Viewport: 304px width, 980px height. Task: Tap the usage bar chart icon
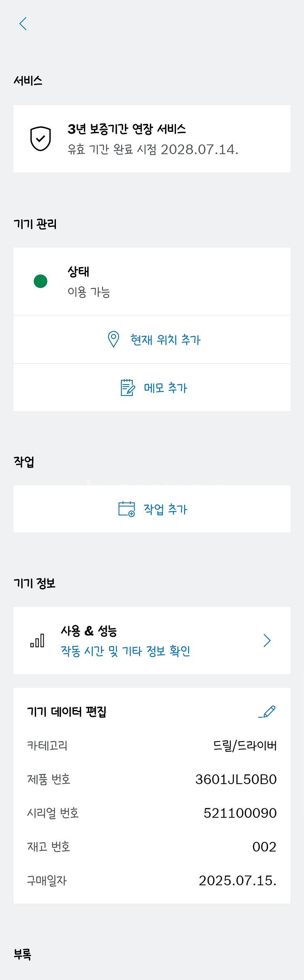point(38,641)
